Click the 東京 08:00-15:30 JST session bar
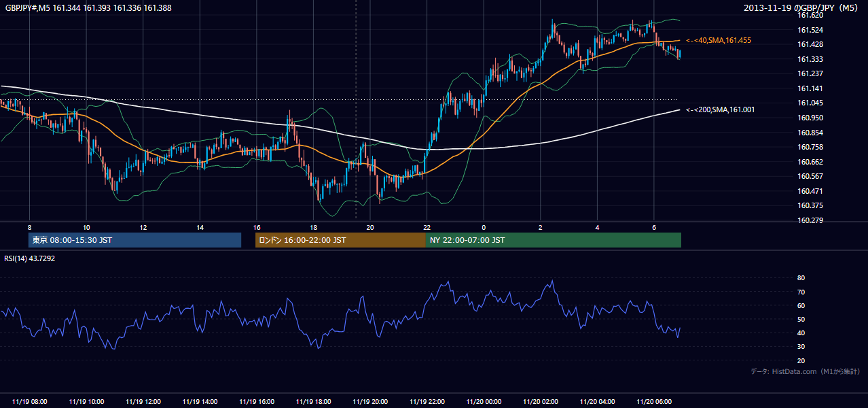868x408 pixels. pos(135,240)
